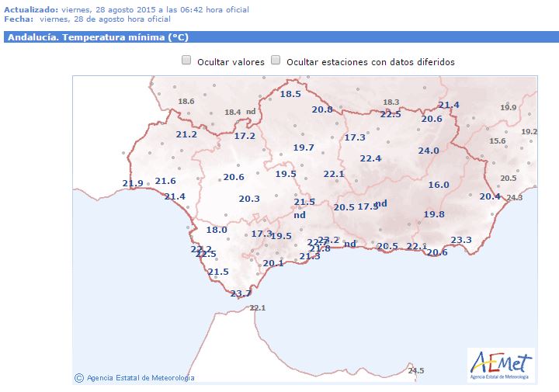Select the 17.2 temperature station

245,136
